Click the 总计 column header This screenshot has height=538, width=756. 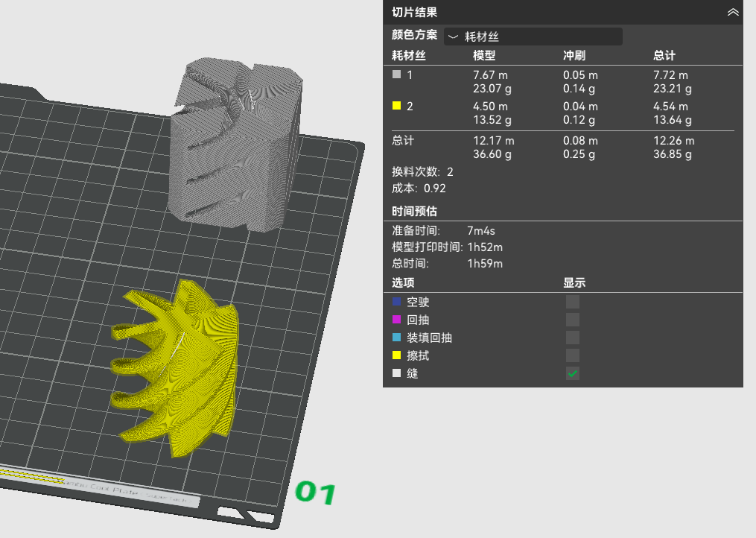pyautogui.click(x=664, y=55)
